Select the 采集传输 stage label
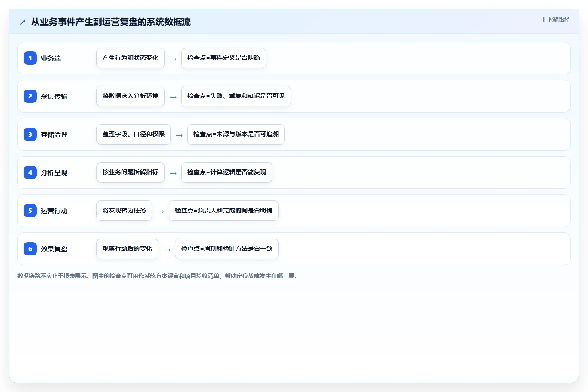 coord(54,96)
